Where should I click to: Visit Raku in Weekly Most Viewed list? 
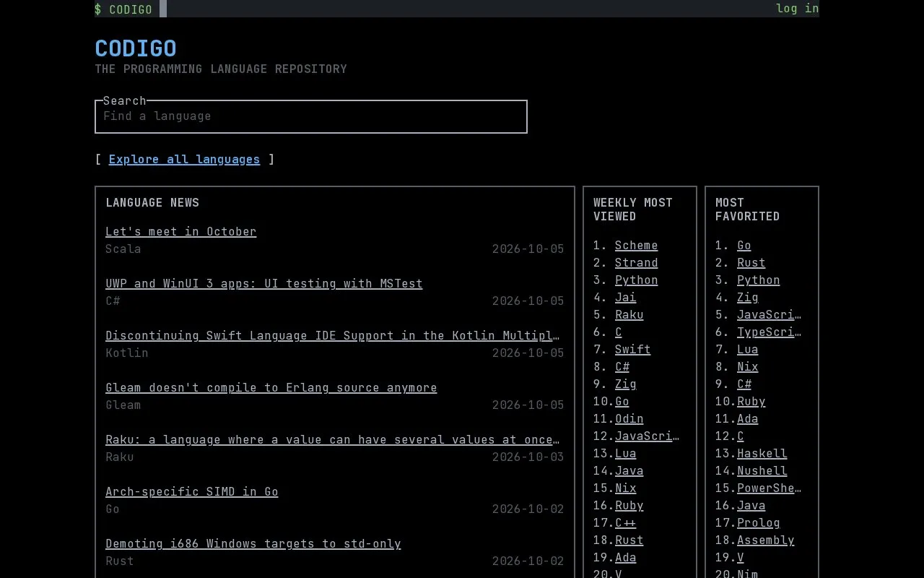tap(629, 315)
